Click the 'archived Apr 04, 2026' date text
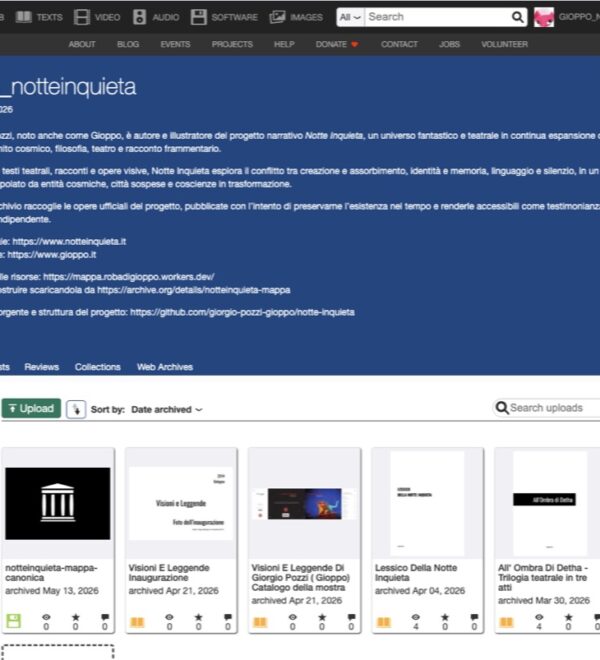Image resolution: width=600 pixels, height=660 pixels. [x=420, y=591]
